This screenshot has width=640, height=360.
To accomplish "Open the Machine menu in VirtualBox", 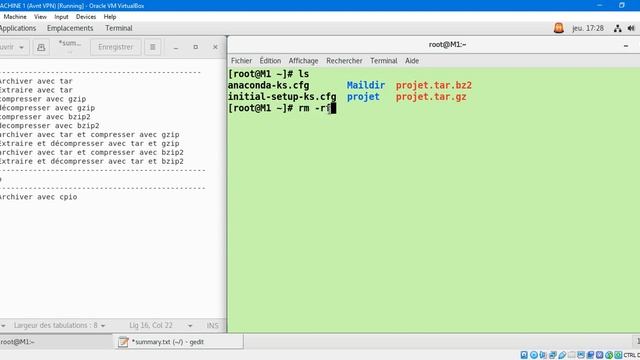I will pyautogui.click(x=15, y=17).
